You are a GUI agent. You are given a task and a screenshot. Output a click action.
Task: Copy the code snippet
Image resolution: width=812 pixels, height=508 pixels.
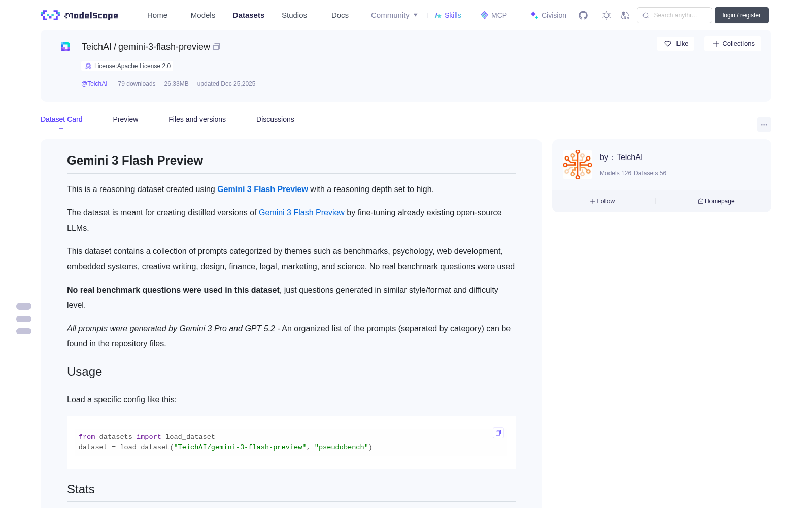[498, 433]
